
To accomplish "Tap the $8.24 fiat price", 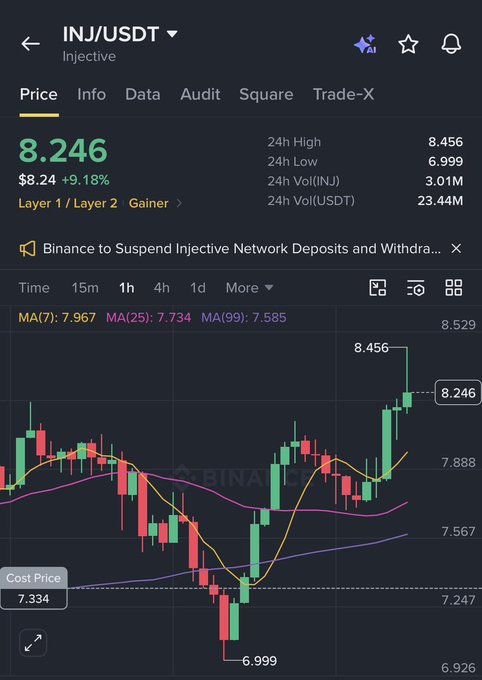I will pos(37,180).
